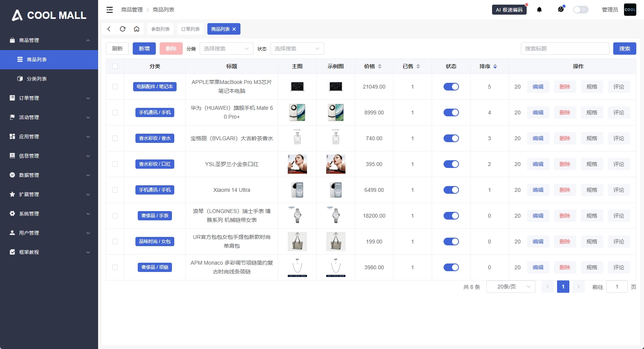Screen dimensions: 644x349
Task: Click the COOL MALL logo
Action: click(49, 15)
